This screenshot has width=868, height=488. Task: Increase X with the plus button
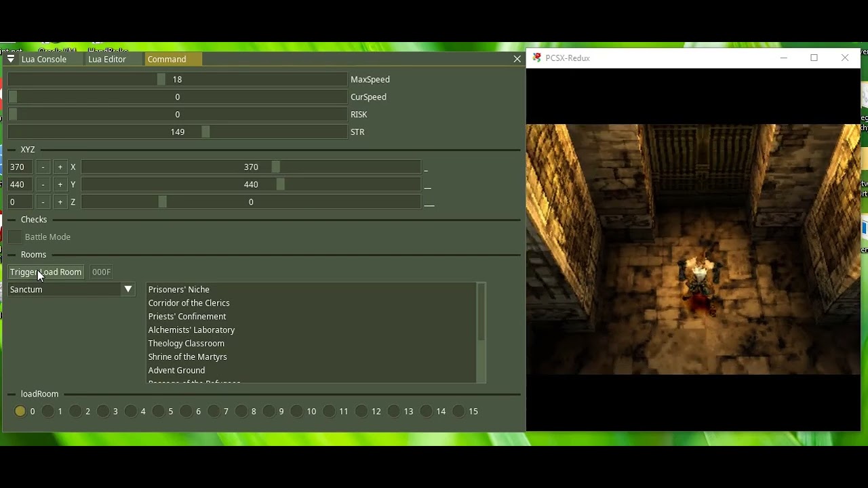tap(60, 167)
